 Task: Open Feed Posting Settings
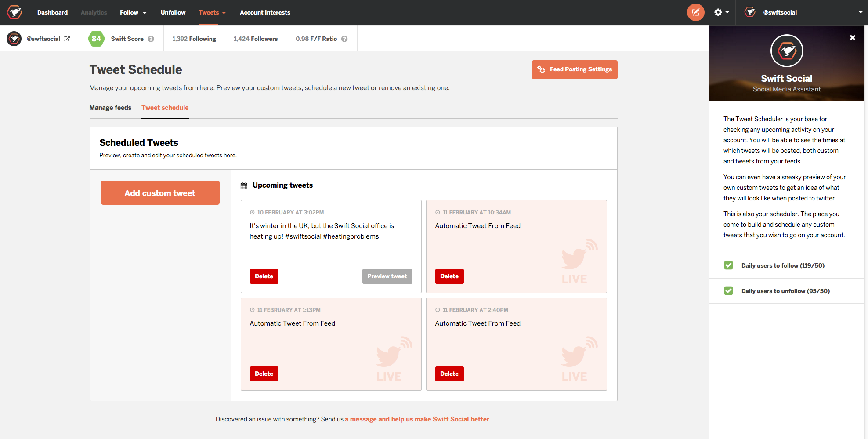click(574, 69)
